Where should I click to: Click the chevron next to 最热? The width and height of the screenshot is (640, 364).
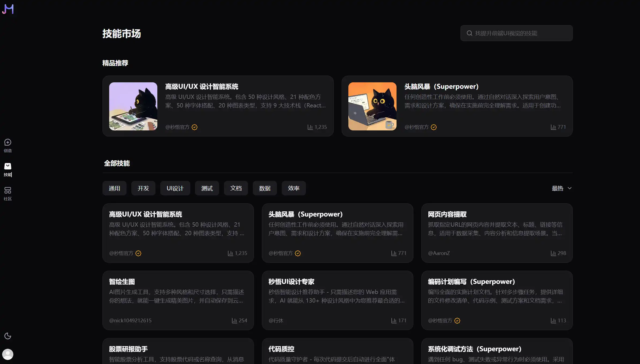click(x=570, y=188)
